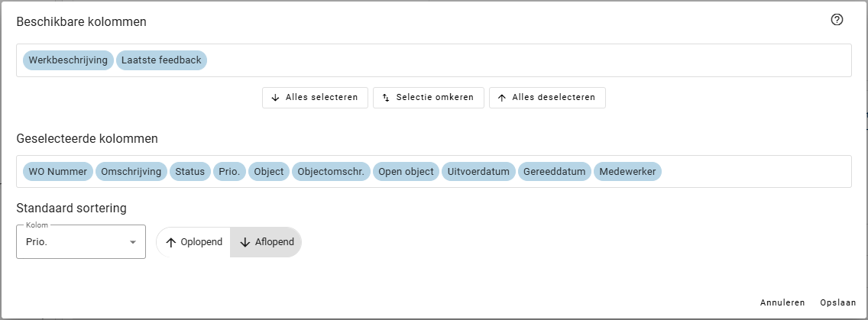Open the help question mark icon
This screenshot has width=868, height=320.
(837, 20)
